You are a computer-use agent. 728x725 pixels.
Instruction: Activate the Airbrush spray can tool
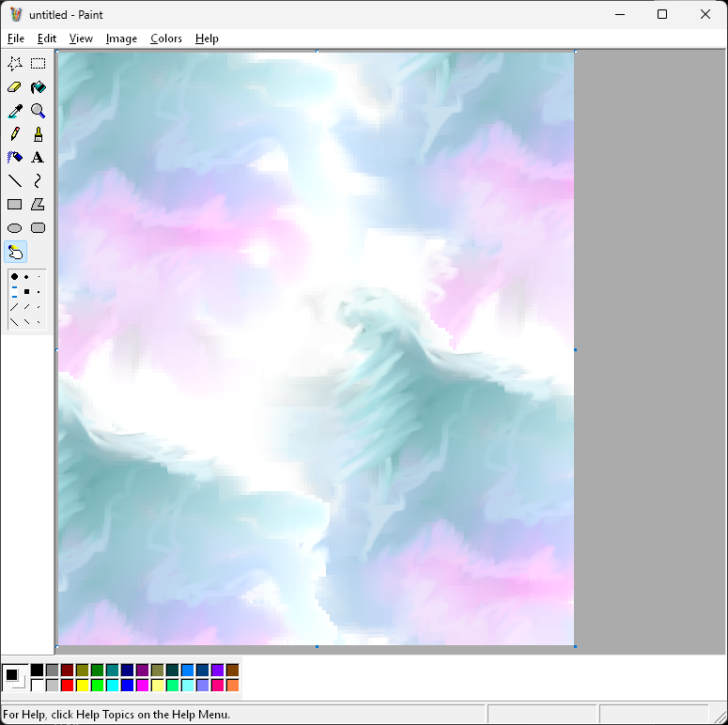point(15,158)
